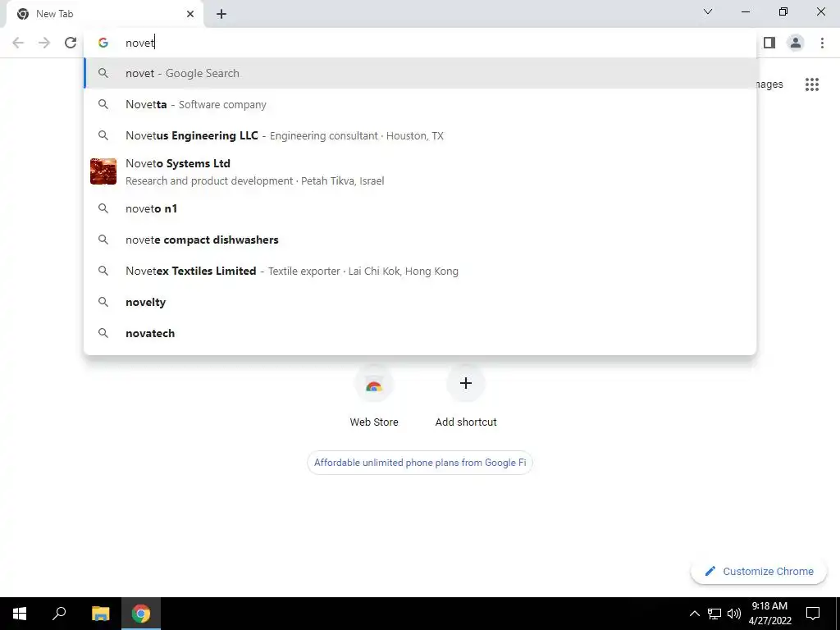Screen dimensions: 840x630
Task: Select the Noveto Systems Ltd suggestion
Action: (x=420, y=172)
